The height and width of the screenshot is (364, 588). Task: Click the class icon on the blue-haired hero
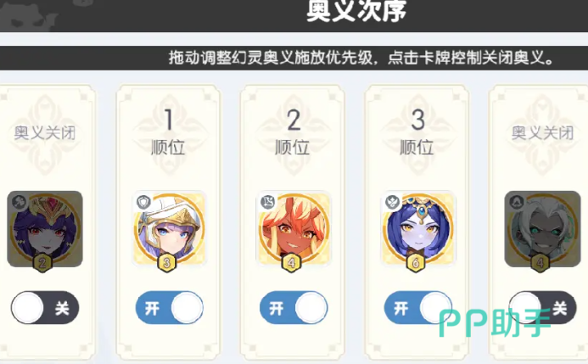pos(392,203)
